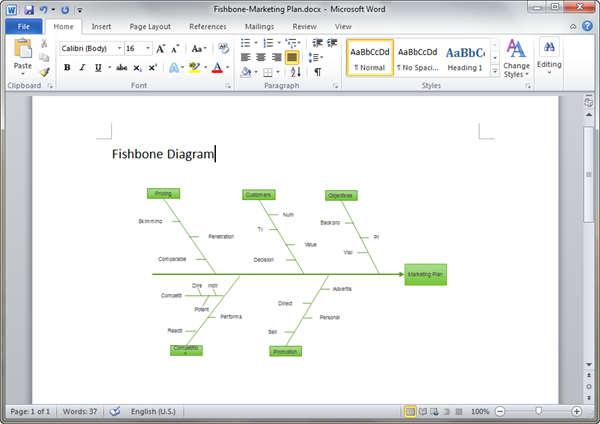Cut selection with scissors icon
The height and width of the screenshot is (424, 600).
44,43
